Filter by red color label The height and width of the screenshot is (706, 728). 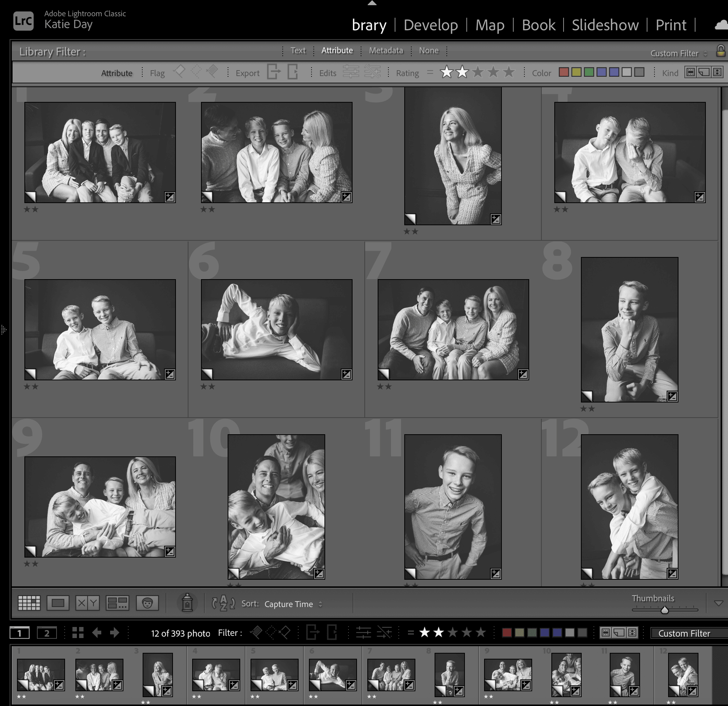(x=564, y=72)
